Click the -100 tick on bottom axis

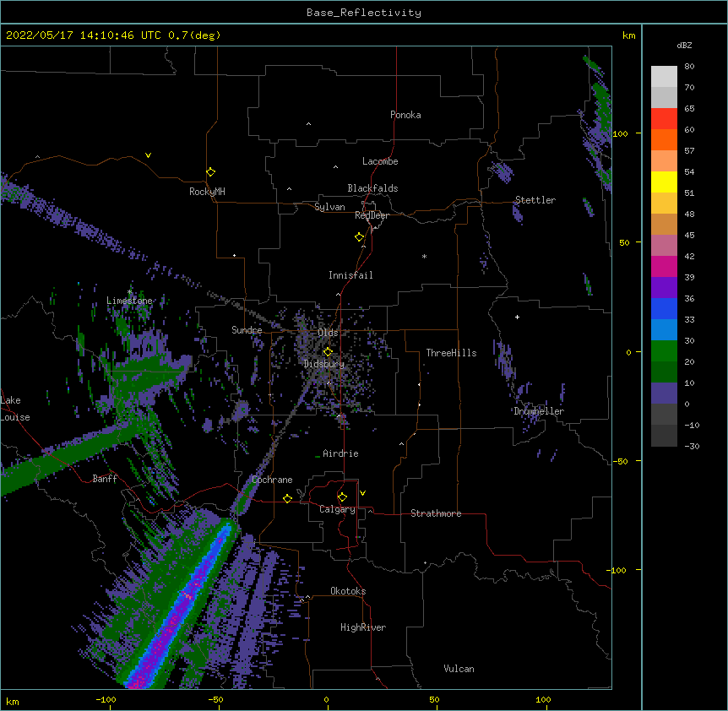tap(106, 700)
